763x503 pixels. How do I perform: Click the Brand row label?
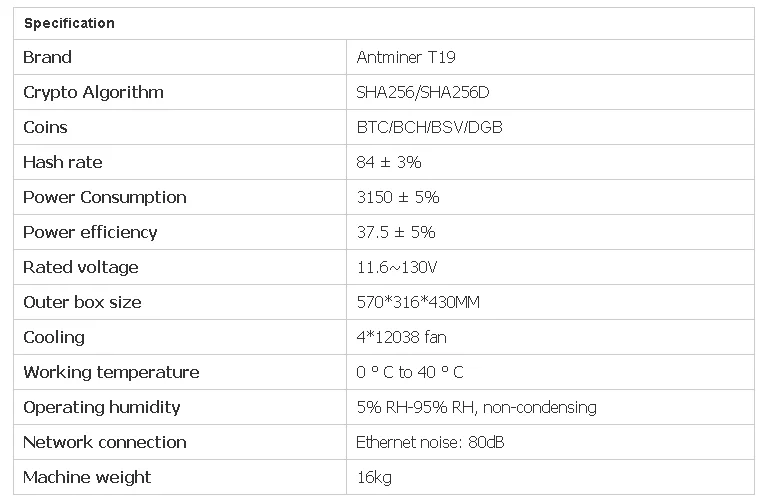pyautogui.click(x=48, y=57)
